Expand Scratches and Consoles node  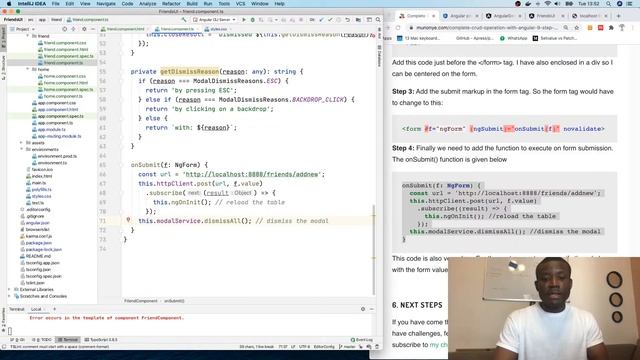point(9,296)
